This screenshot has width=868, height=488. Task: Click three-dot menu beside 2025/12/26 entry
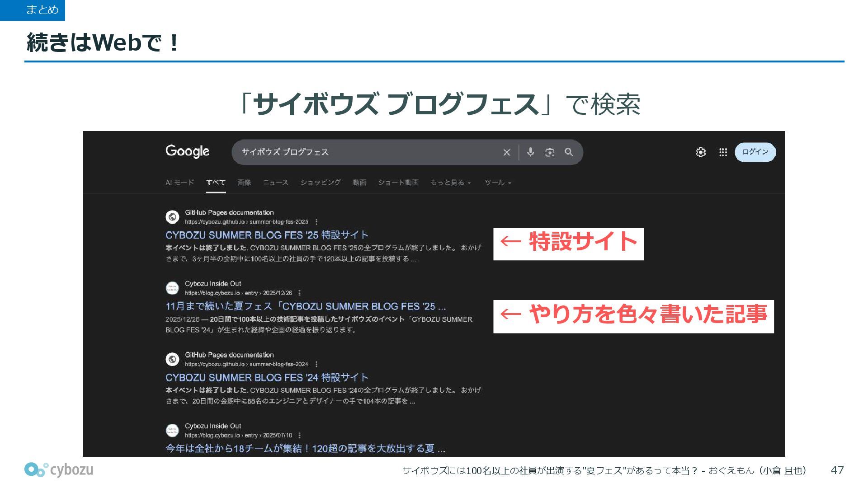pos(300,293)
